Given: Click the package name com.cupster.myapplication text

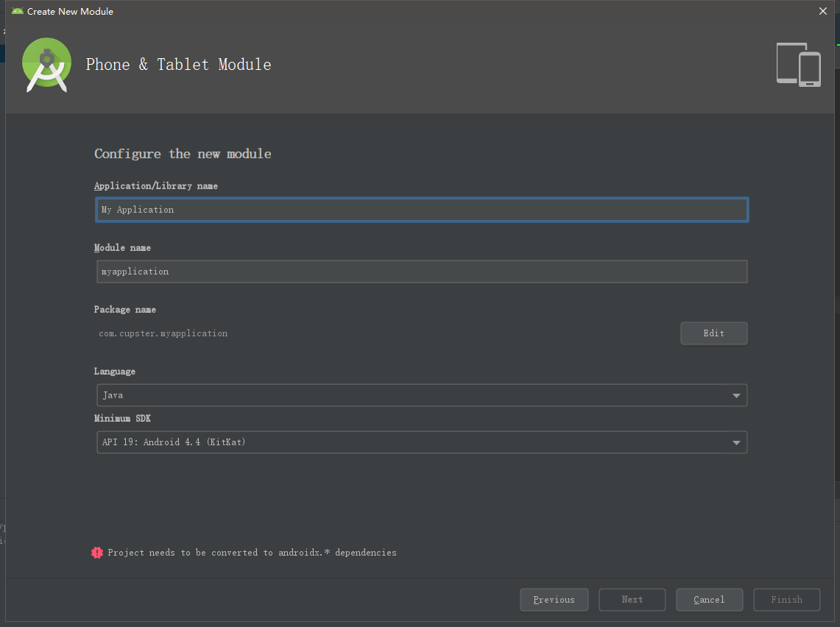Looking at the screenshot, I should coord(163,333).
